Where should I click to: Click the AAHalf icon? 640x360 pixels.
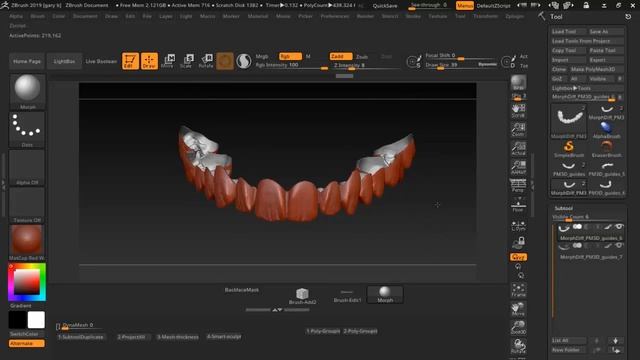(518, 167)
